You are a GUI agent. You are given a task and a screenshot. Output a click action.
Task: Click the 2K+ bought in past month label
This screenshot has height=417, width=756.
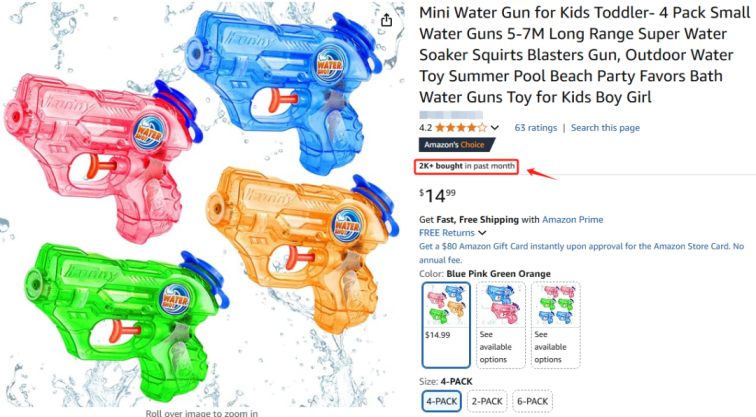(x=466, y=166)
